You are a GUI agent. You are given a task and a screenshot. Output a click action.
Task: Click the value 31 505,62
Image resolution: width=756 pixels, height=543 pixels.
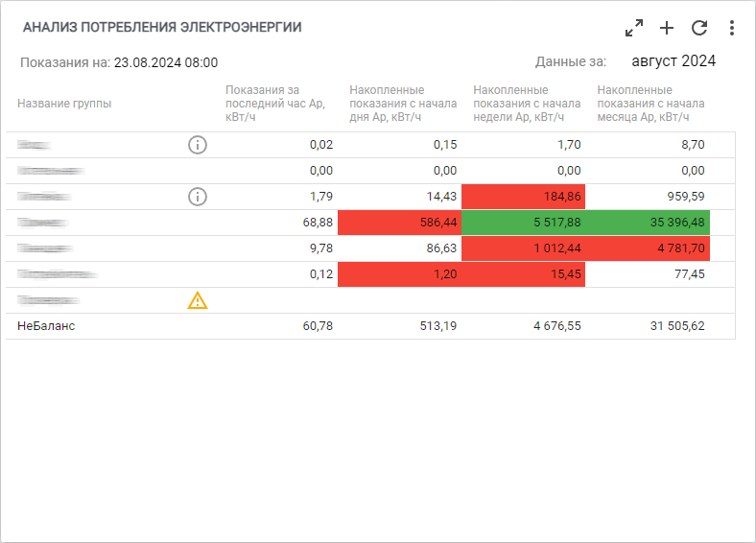pos(677,326)
